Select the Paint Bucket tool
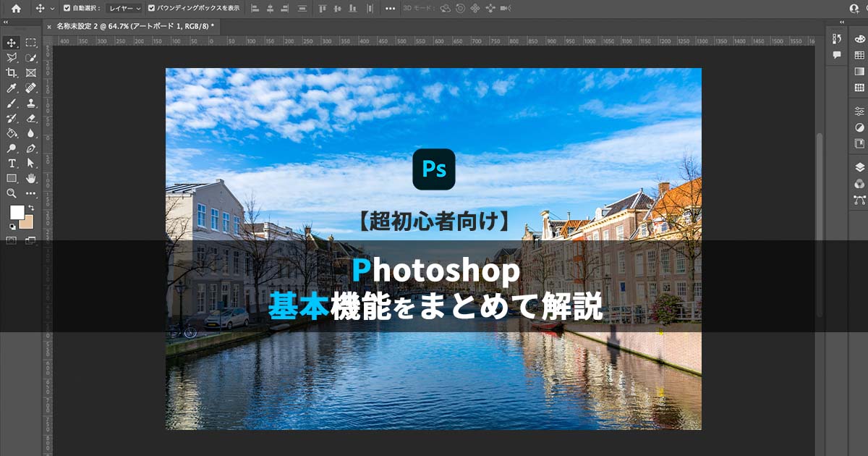This screenshot has width=868, height=456. click(12, 133)
